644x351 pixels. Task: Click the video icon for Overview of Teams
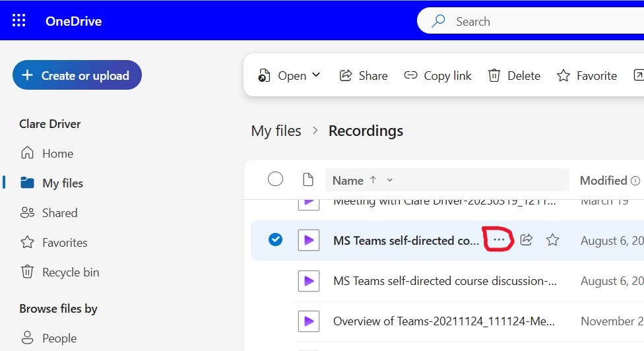(x=308, y=321)
